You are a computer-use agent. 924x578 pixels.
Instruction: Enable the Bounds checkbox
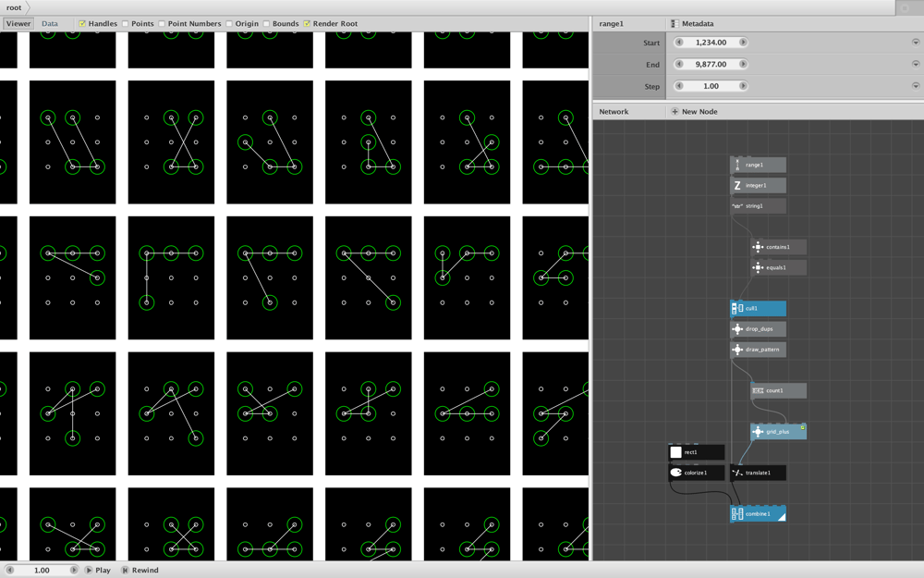tap(266, 24)
